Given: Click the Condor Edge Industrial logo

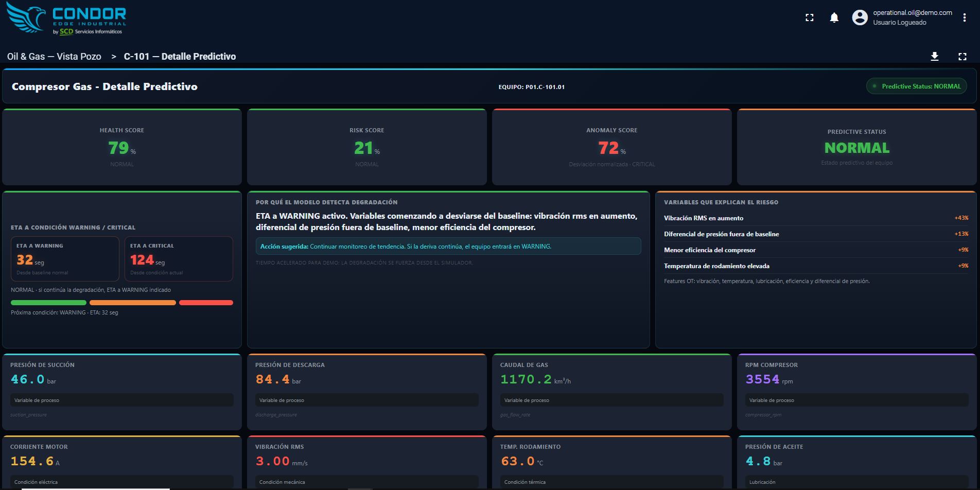Looking at the screenshot, I should pyautogui.click(x=66, y=19).
